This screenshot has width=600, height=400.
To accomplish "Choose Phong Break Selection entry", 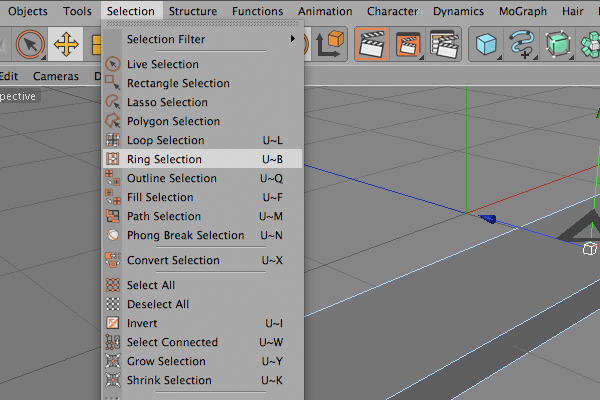I will click(203, 235).
